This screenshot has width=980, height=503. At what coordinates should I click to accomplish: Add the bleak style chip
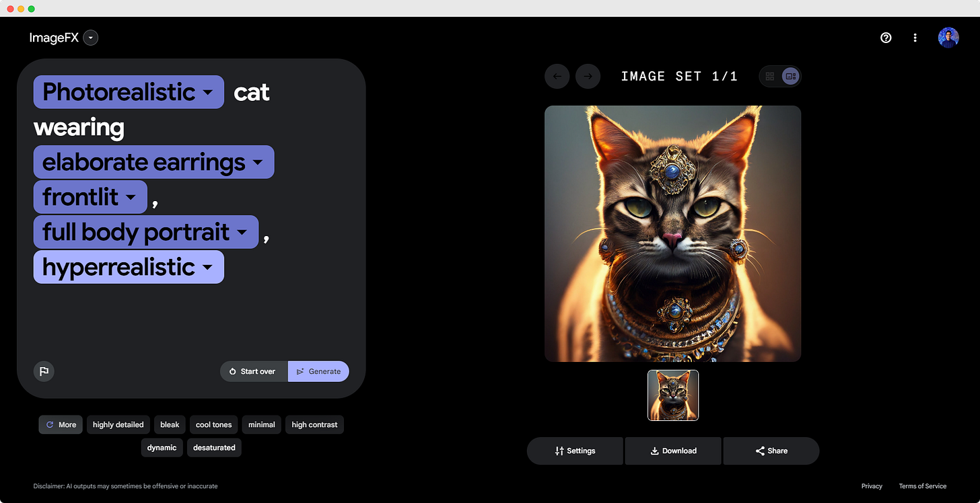(170, 424)
